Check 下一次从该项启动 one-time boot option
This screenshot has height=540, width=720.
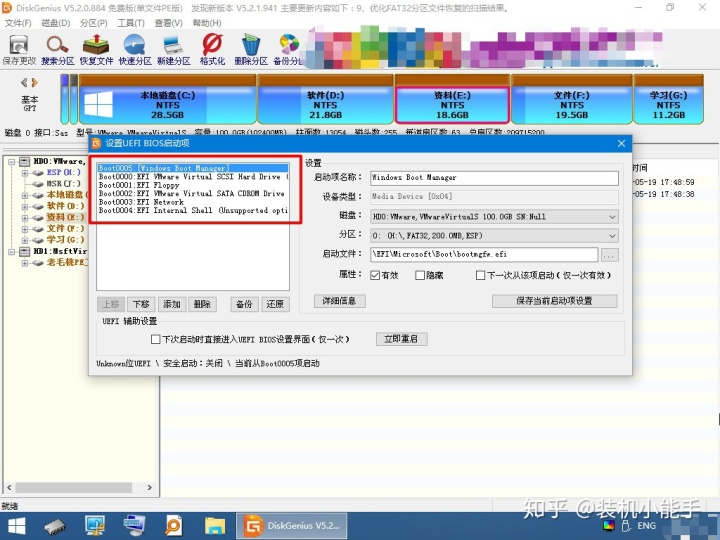(480, 276)
